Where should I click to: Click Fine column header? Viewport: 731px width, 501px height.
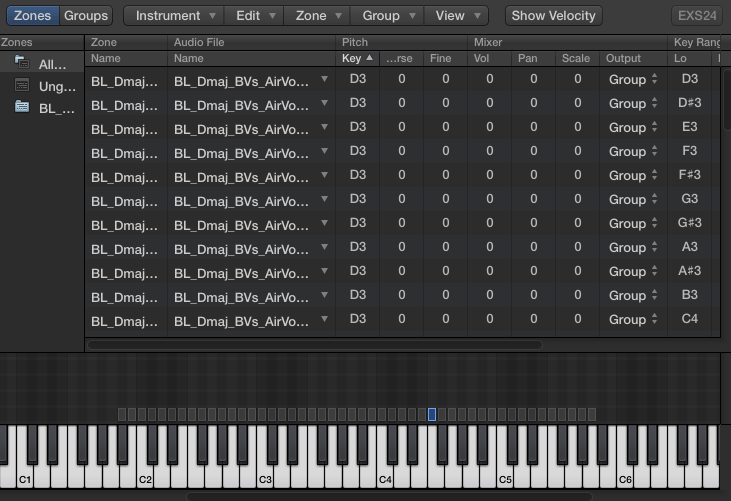click(445, 58)
